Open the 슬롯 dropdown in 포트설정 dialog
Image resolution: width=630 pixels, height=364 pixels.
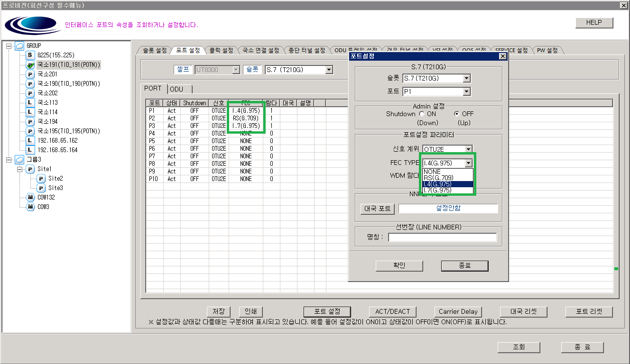(466, 79)
